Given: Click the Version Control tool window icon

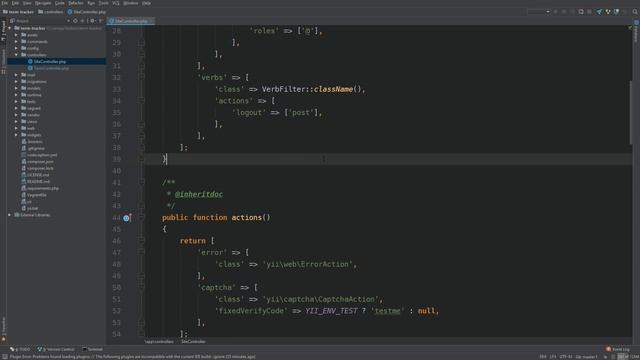Looking at the screenshot, I should click(x=40, y=349).
